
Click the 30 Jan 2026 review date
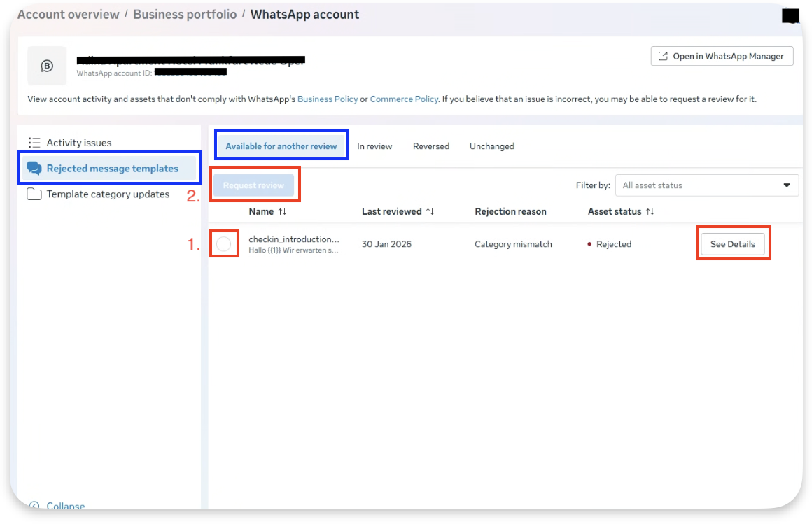click(x=386, y=244)
